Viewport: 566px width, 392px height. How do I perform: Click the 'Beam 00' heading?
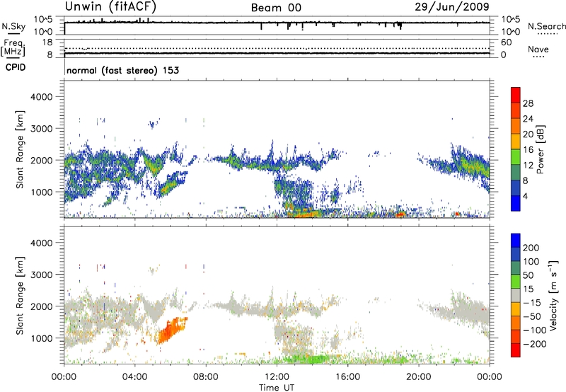[x=276, y=8]
